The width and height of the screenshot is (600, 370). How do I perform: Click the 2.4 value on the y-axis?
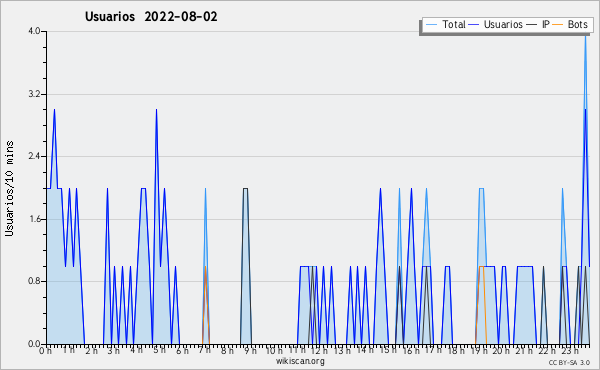pyautogui.click(x=34, y=156)
